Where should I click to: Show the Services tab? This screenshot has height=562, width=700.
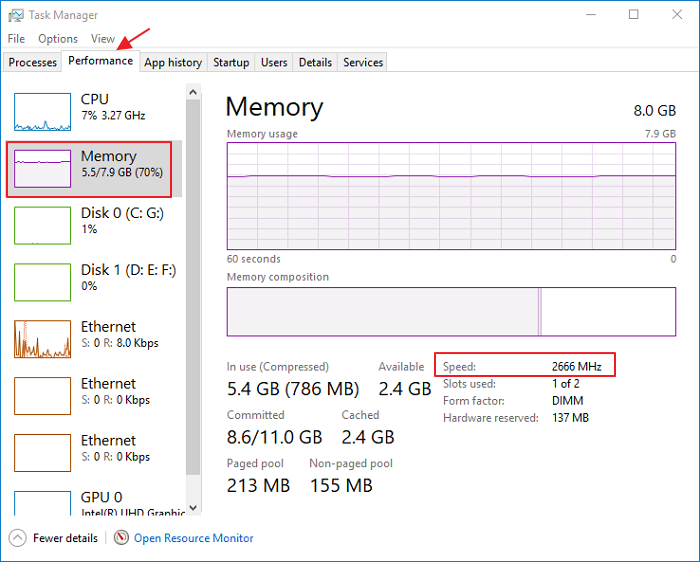363,62
